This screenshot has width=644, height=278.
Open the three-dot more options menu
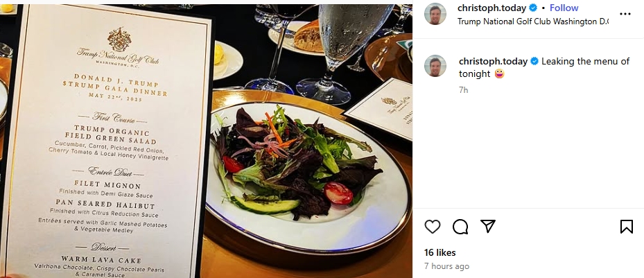coord(625,14)
